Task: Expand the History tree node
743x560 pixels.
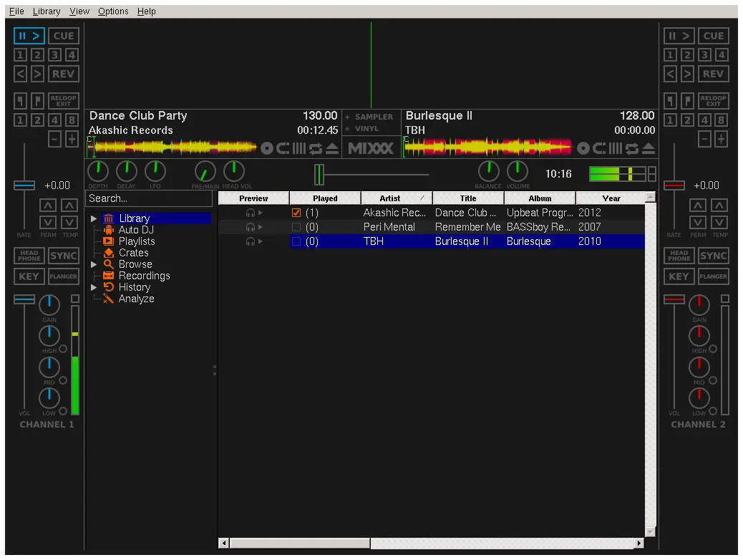Action: pos(94,287)
